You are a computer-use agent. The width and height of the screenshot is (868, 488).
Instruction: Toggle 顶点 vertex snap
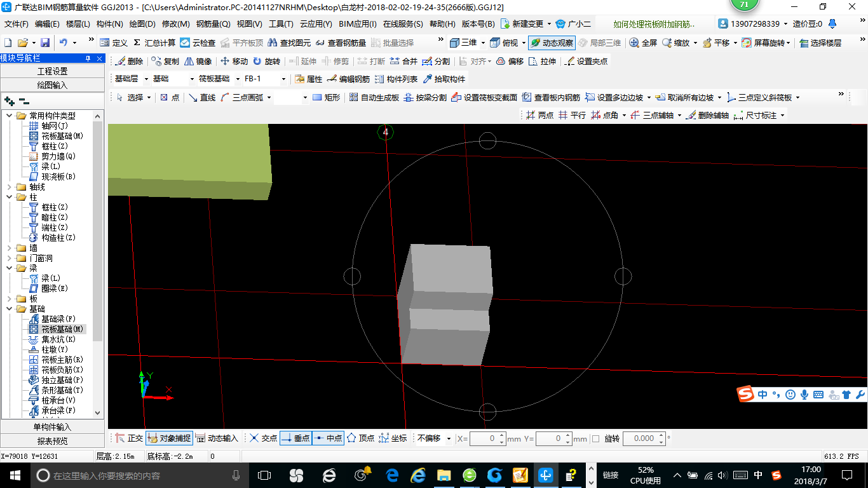point(360,438)
